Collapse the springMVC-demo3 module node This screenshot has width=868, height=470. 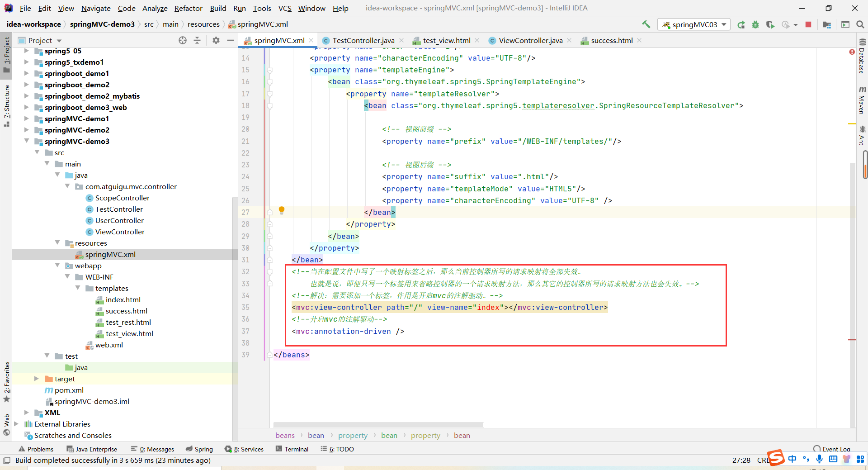27,141
